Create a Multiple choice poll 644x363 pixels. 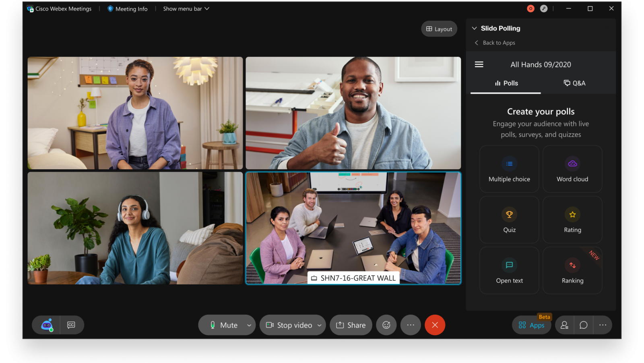point(509,169)
